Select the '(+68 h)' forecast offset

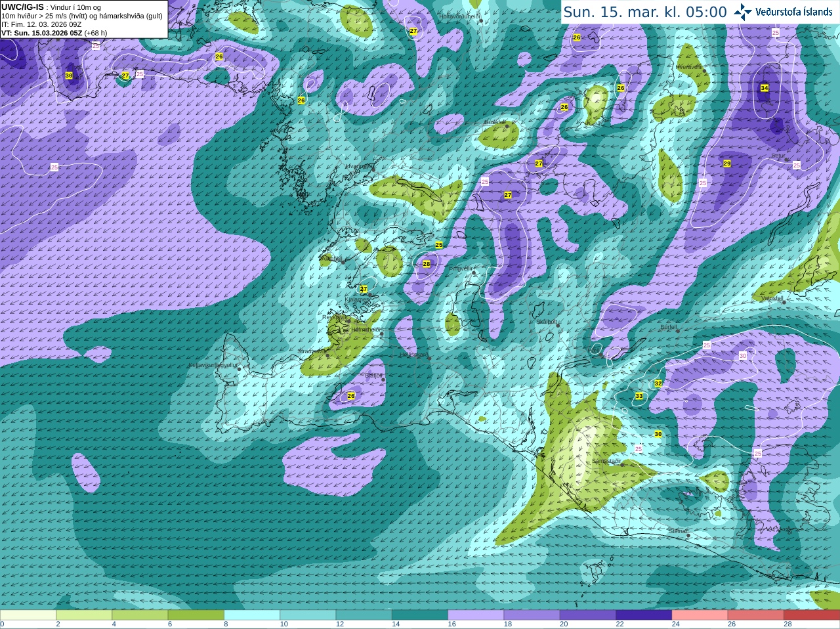pyautogui.click(x=96, y=33)
